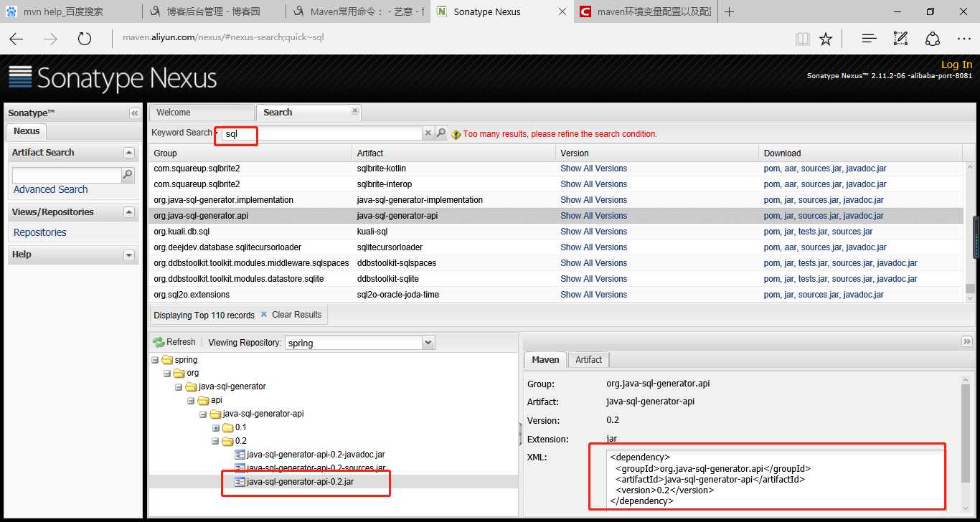
Task: Collapse the java-sql-generator folder node
Action: click(179, 386)
